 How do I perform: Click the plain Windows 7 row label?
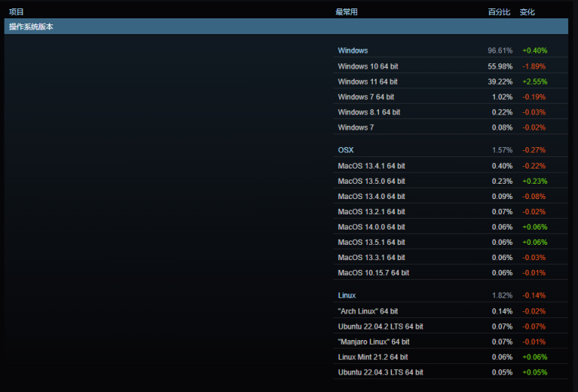coord(355,127)
